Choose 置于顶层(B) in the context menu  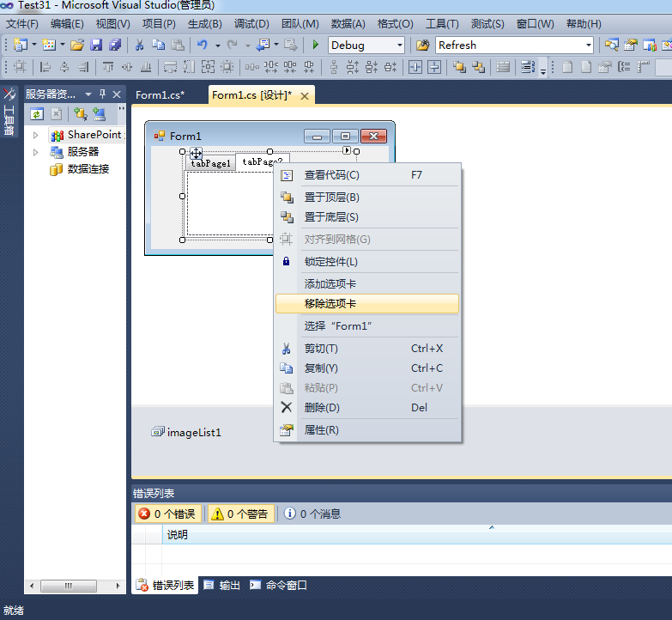pos(367,198)
